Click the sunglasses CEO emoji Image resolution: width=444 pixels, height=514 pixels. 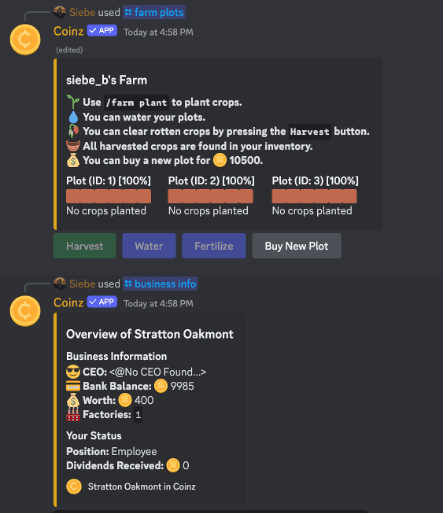click(x=73, y=372)
